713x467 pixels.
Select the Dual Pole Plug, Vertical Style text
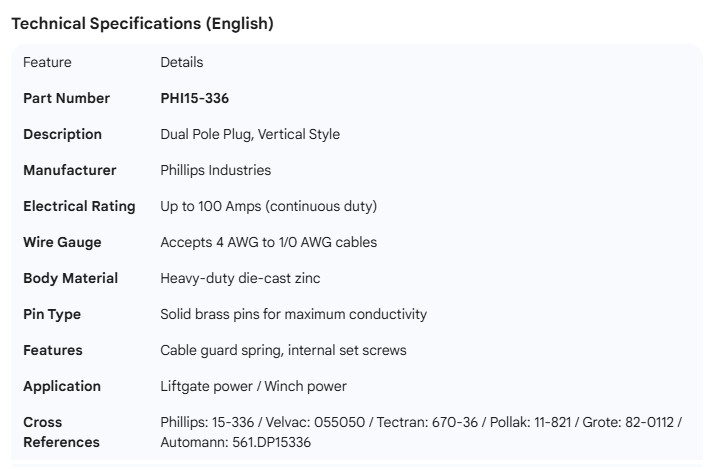click(x=250, y=134)
